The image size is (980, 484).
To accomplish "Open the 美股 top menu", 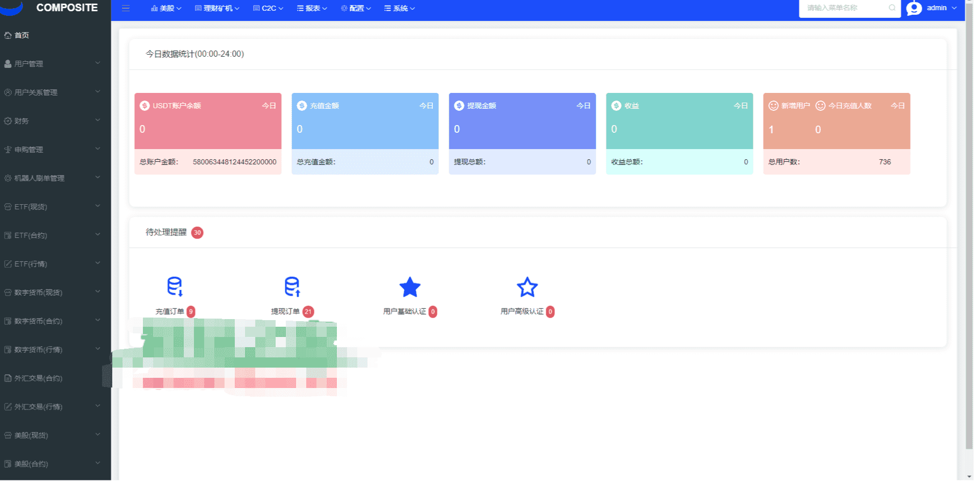I will pos(166,8).
